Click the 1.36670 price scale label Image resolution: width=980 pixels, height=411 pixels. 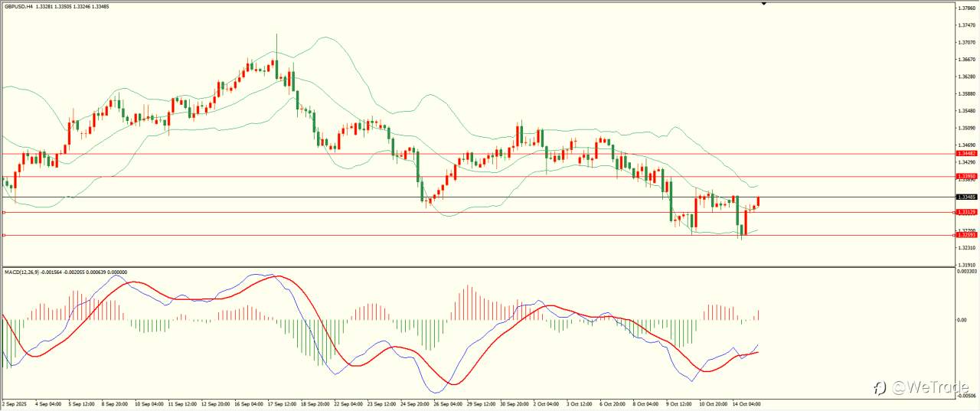point(966,60)
